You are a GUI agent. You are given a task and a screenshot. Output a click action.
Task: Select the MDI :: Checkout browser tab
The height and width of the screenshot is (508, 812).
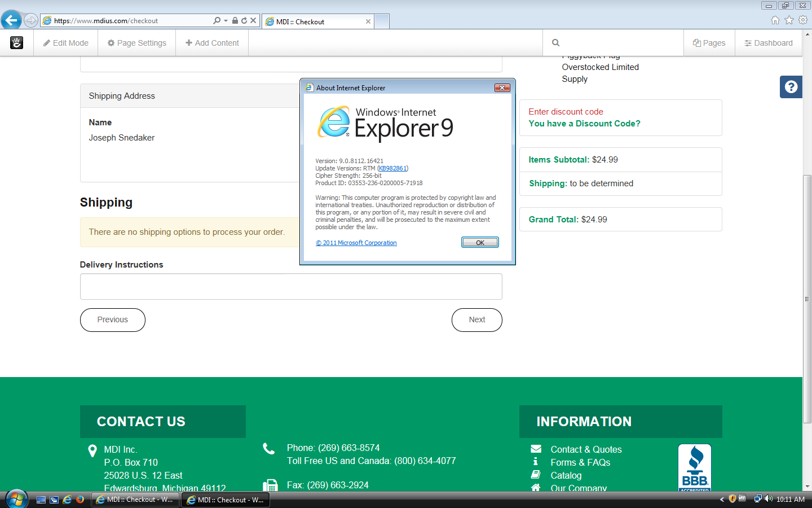(316, 21)
